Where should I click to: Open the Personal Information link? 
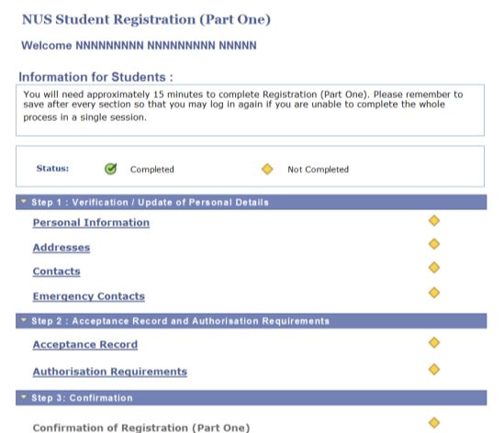(91, 223)
